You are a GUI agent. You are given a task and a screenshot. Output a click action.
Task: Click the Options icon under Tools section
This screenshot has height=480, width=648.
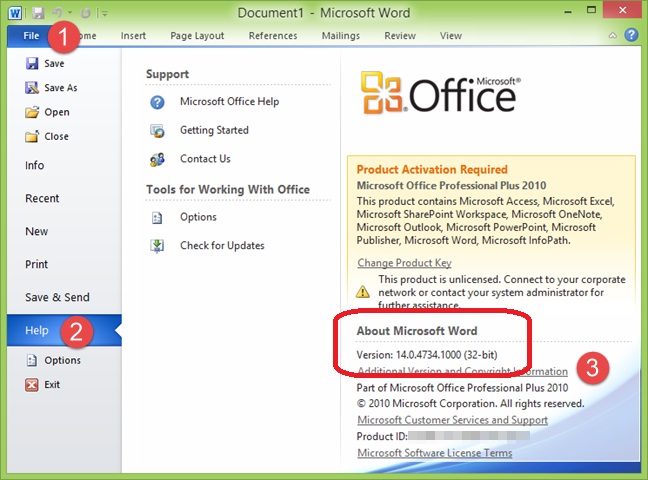[157, 217]
